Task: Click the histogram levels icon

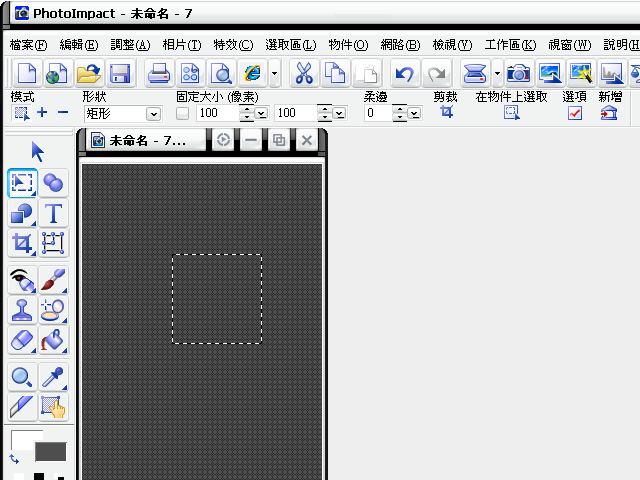Action: [x=611, y=74]
